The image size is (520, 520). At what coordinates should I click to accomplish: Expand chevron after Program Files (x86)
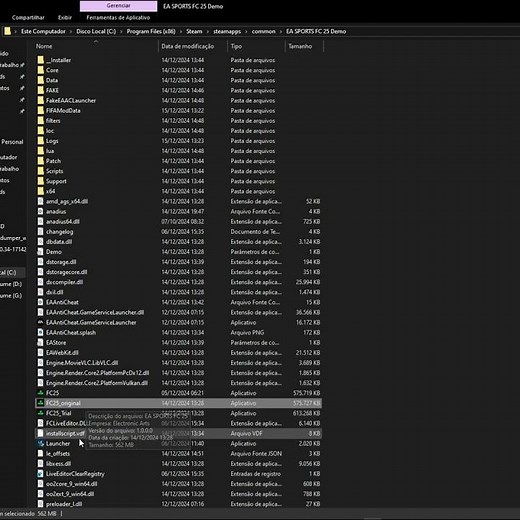[x=181, y=32]
